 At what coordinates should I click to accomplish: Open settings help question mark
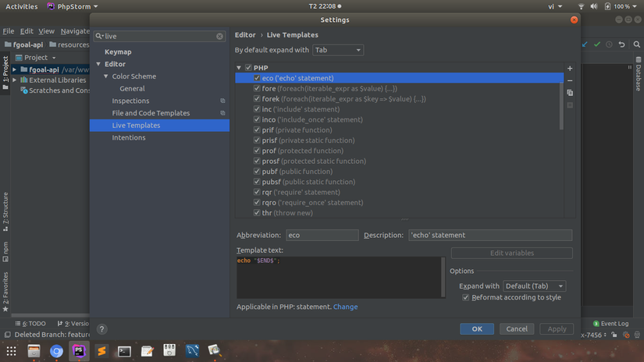[101, 328]
